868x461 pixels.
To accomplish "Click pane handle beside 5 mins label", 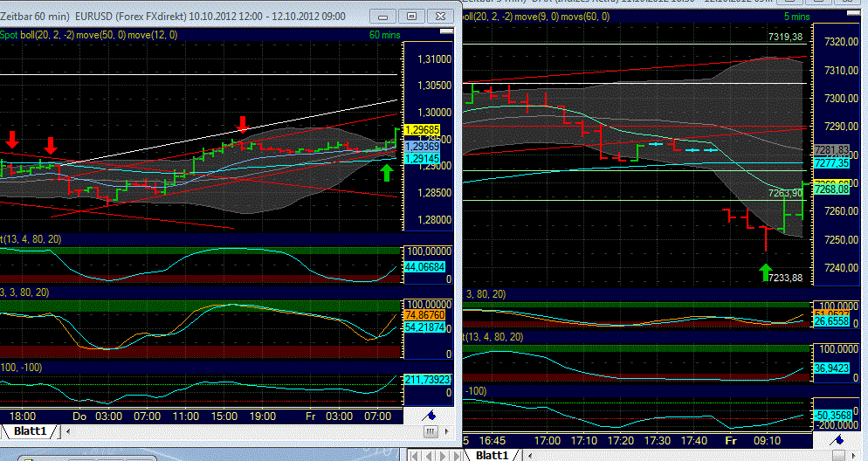I will [855, 13].
